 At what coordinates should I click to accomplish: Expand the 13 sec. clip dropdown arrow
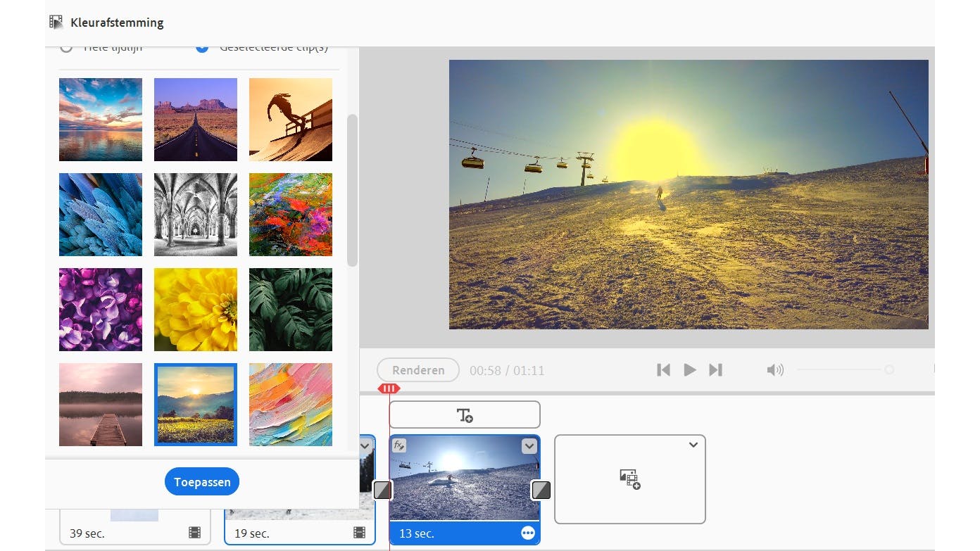click(x=529, y=446)
